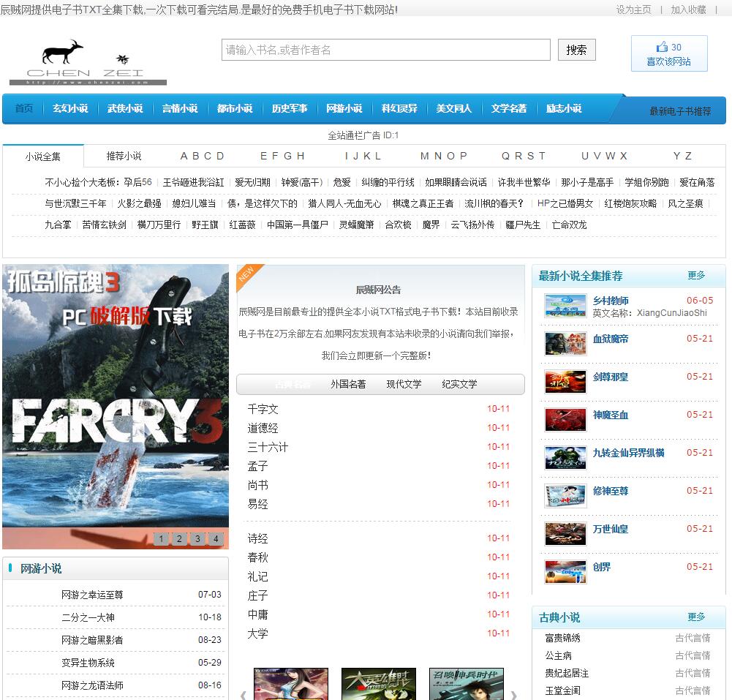
Task: Open 二分之一大神 link
Action: click(88, 617)
